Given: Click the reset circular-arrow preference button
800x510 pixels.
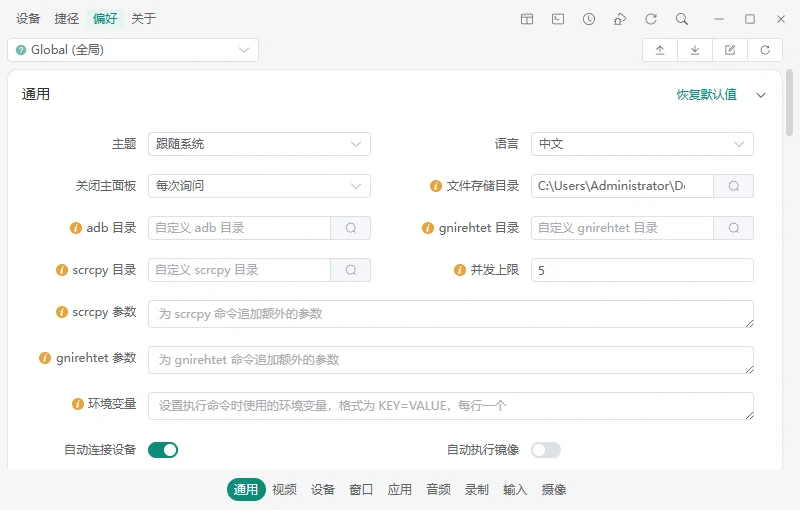Looking at the screenshot, I should [765, 50].
